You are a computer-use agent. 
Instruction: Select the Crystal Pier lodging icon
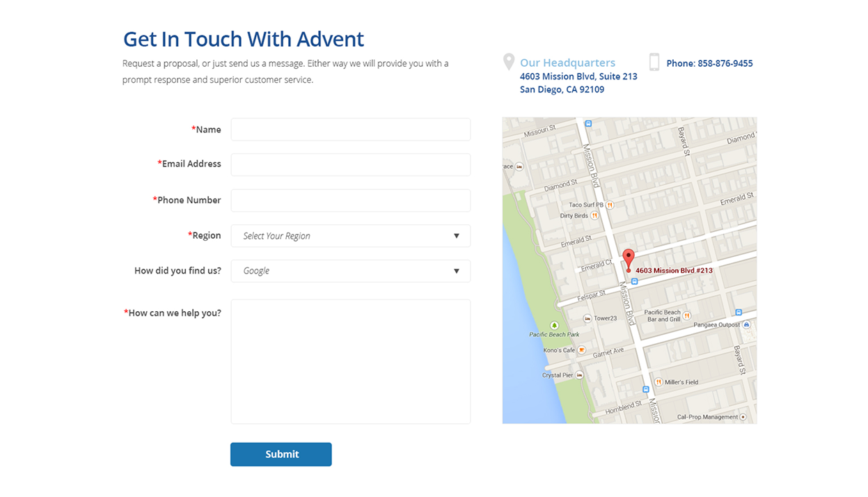pos(581,375)
